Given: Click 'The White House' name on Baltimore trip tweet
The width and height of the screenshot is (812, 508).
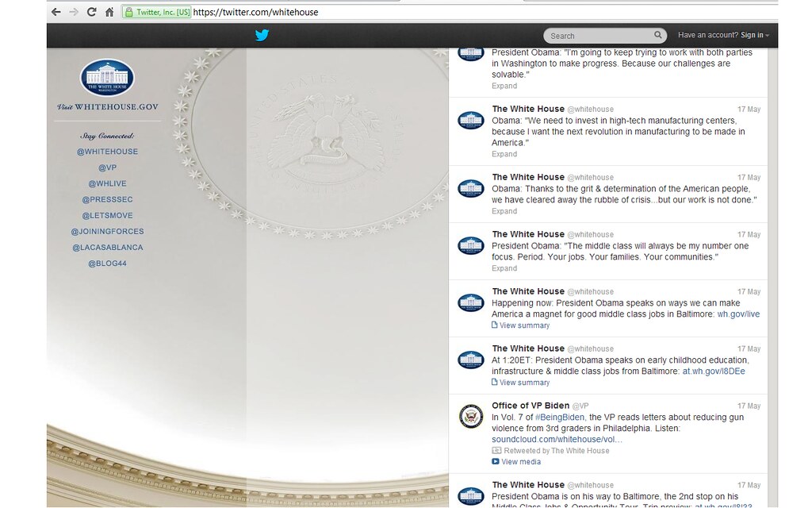Looking at the screenshot, I should click(528, 485).
